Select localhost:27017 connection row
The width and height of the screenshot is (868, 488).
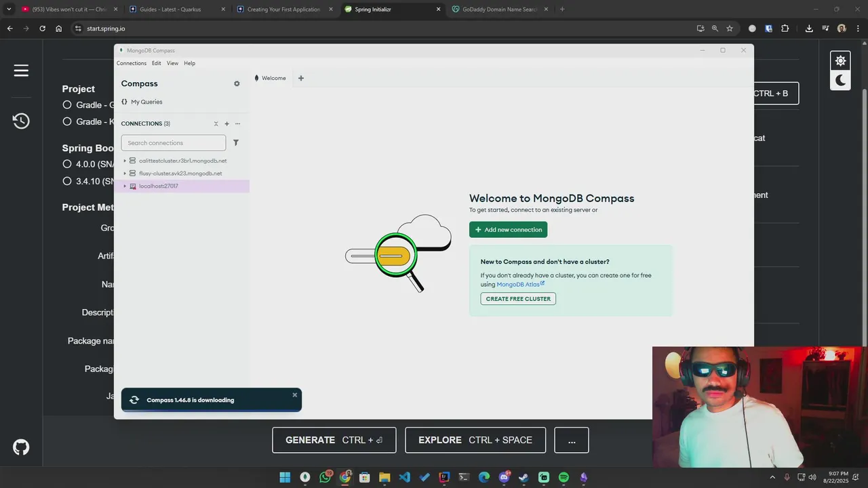[x=182, y=186]
